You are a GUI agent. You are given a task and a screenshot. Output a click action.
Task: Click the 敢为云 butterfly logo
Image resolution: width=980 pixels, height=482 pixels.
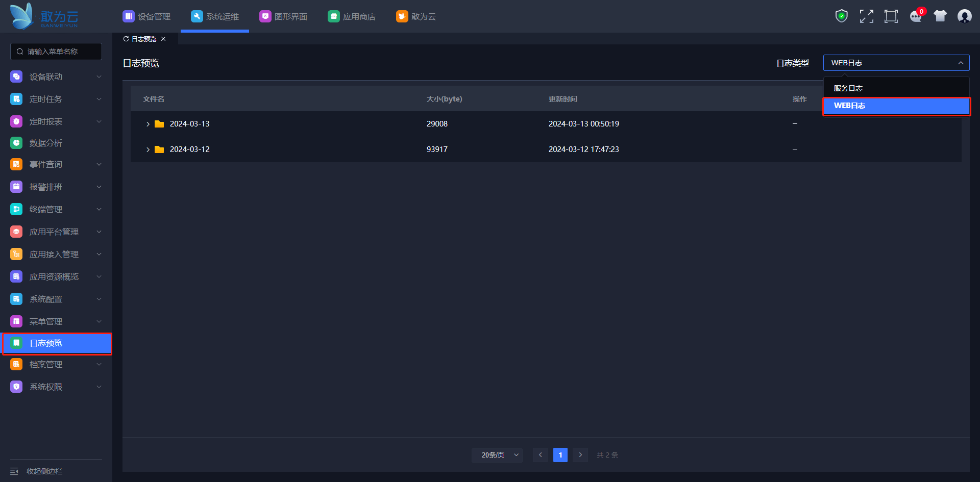44,16
